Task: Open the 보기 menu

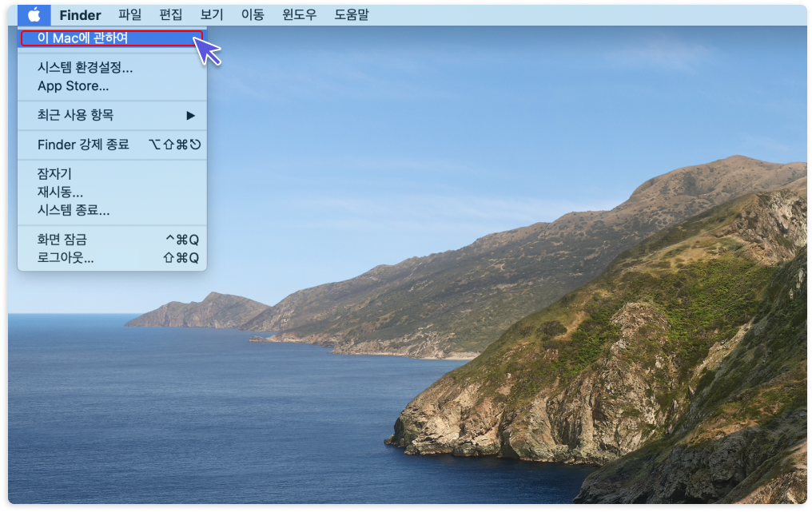Action: point(211,15)
